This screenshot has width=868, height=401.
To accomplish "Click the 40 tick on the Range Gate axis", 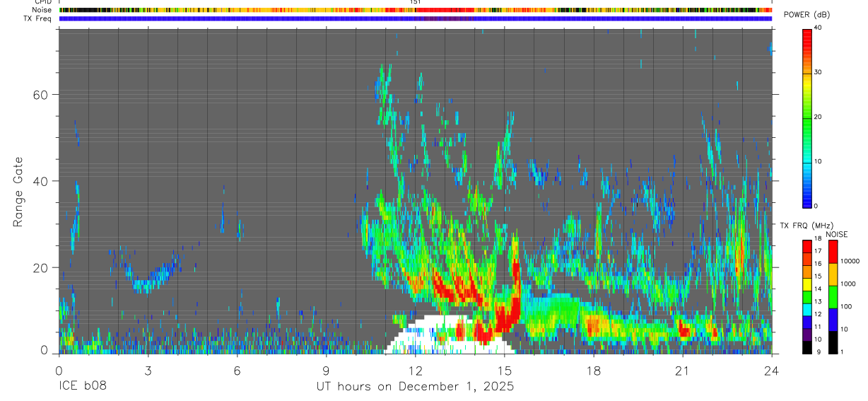I will pos(42,181).
